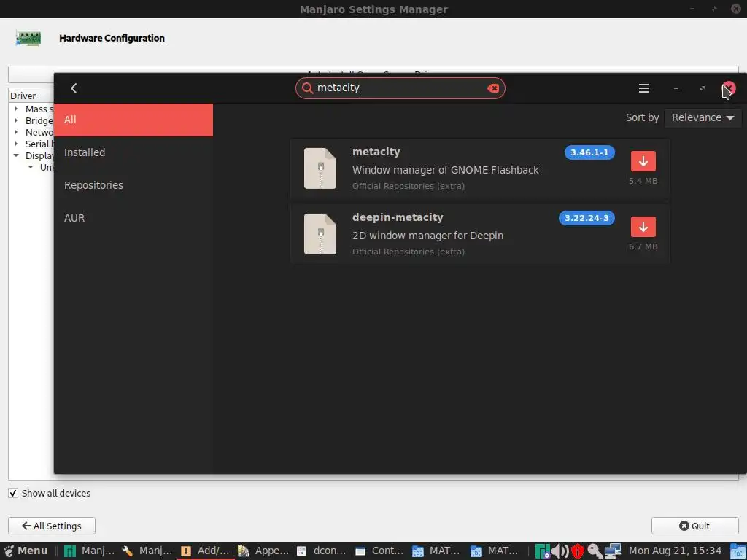Collapse the Unknown sub-item under Display
Image resolution: width=747 pixels, height=560 pixels.
31,167
